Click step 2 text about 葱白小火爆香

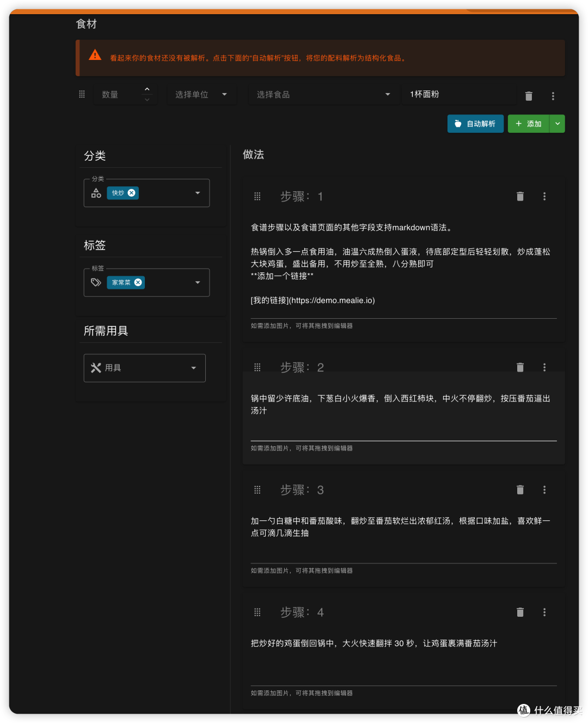click(401, 404)
